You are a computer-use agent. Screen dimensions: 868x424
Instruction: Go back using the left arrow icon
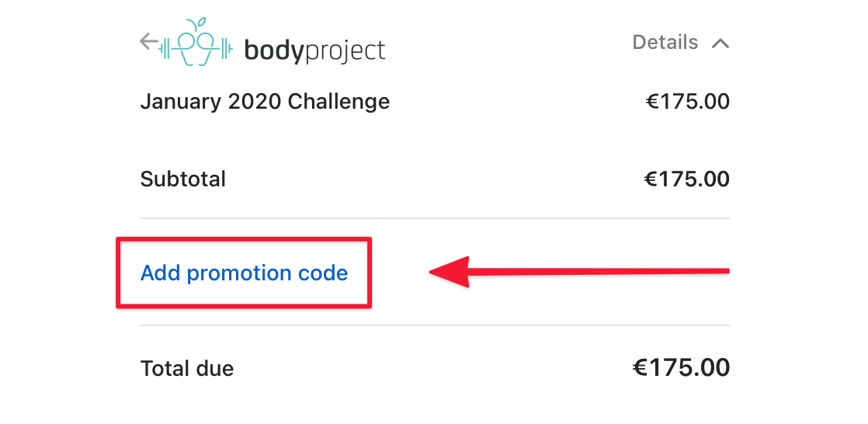148,41
